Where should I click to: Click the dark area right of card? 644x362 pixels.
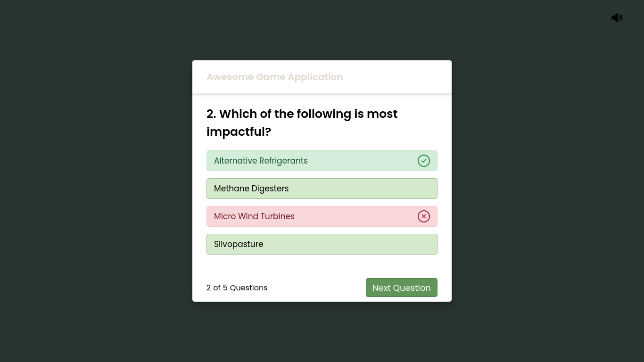547,181
